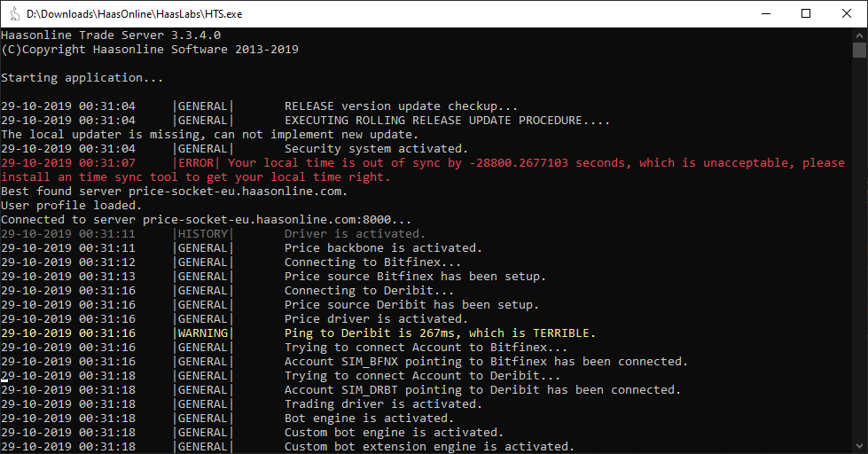
Task: Click the empty scrollbar track below the thumb
Action: pos(859,249)
